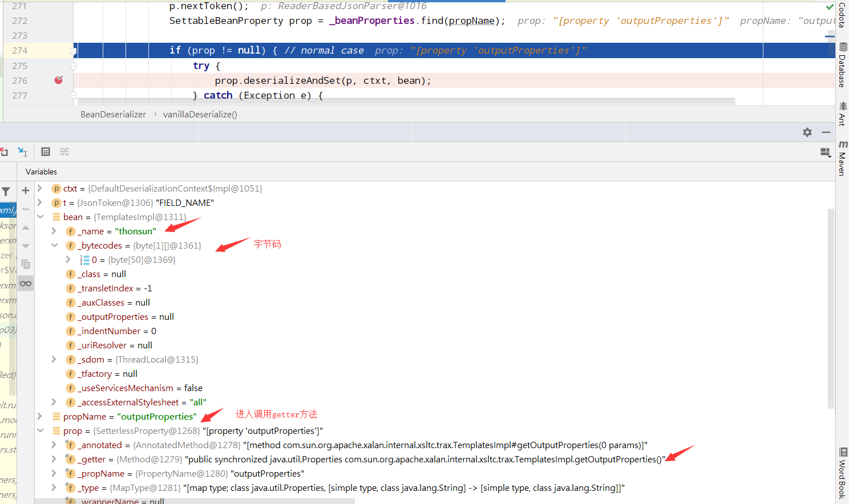
Task: Collapse the bean TemplatesImpl node
Action: pos(40,217)
